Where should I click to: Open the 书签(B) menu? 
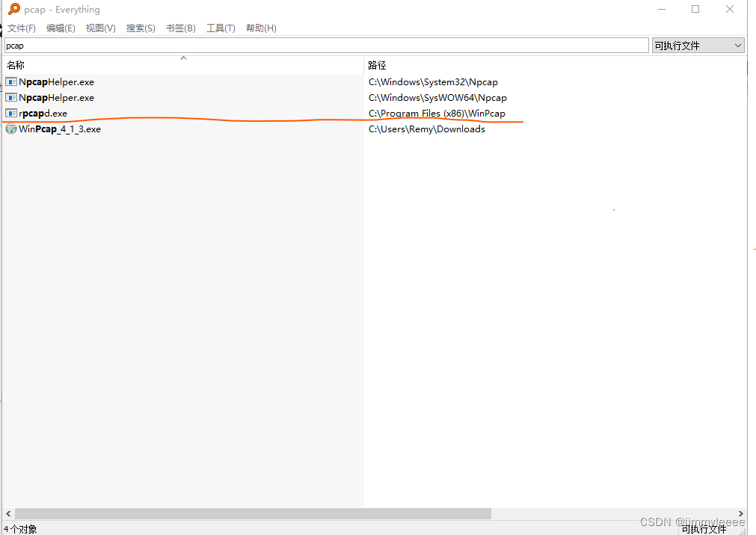click(x=181, y=28)
